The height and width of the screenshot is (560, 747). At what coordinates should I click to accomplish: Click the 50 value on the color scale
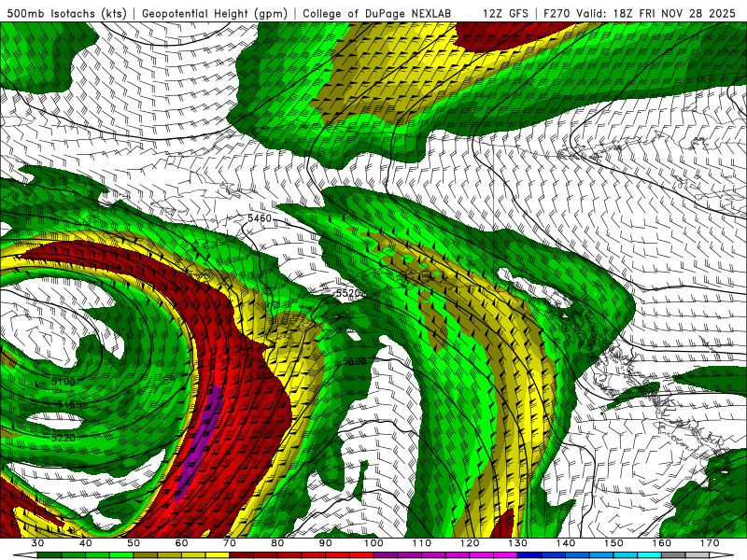coord(134,543)
